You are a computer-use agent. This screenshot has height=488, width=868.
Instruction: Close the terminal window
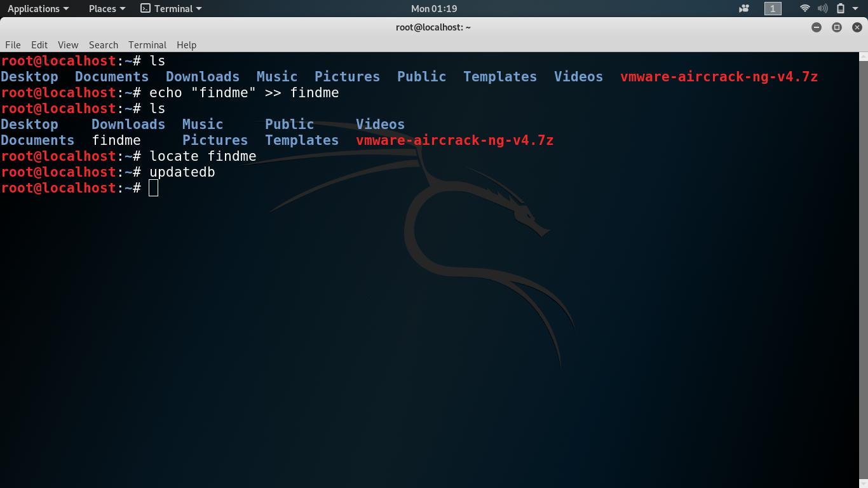click(857, 27)
